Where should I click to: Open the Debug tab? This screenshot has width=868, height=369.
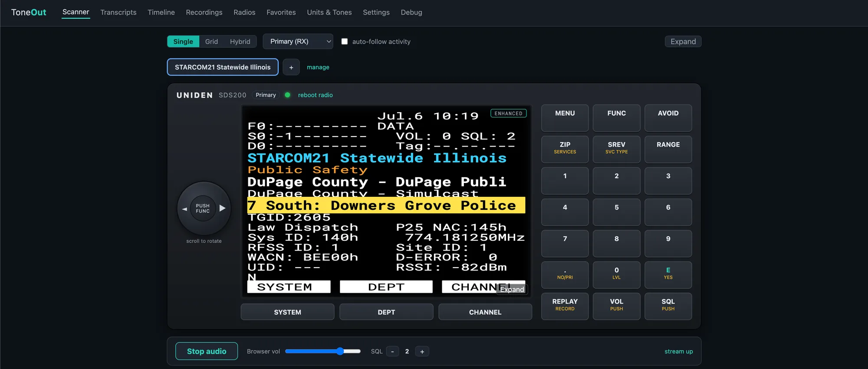coord(411,13)
